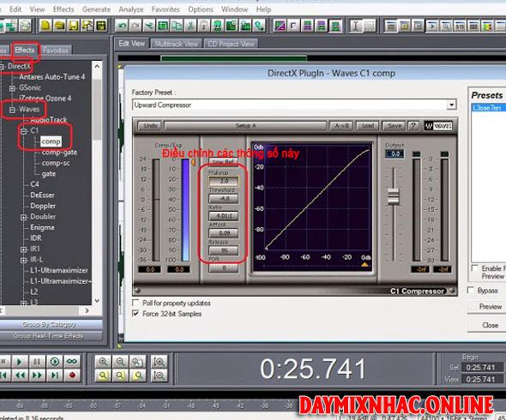
Task: Click the A->B copy button
Action: click(341, 126)
